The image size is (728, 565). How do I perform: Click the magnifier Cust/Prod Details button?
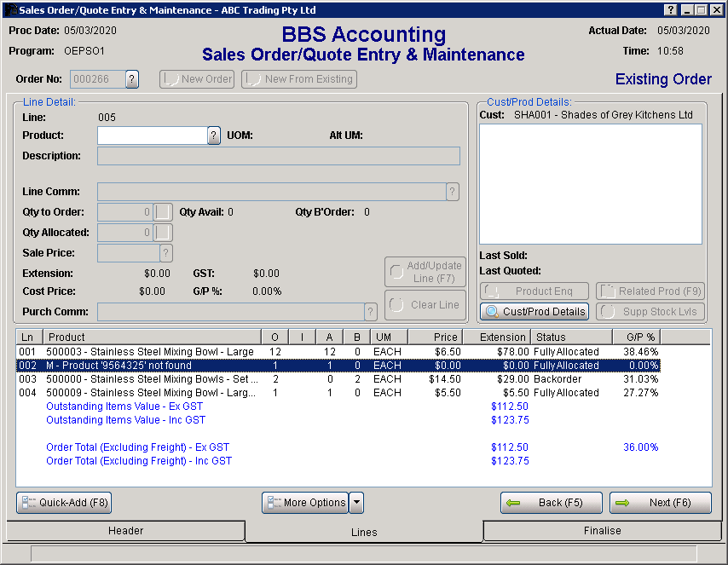click(534, 312)
